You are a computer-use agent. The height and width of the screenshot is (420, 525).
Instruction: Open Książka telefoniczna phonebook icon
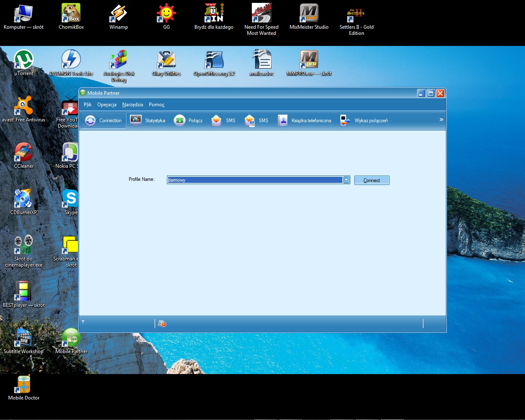pyautogui.click(x=283, y=120)
